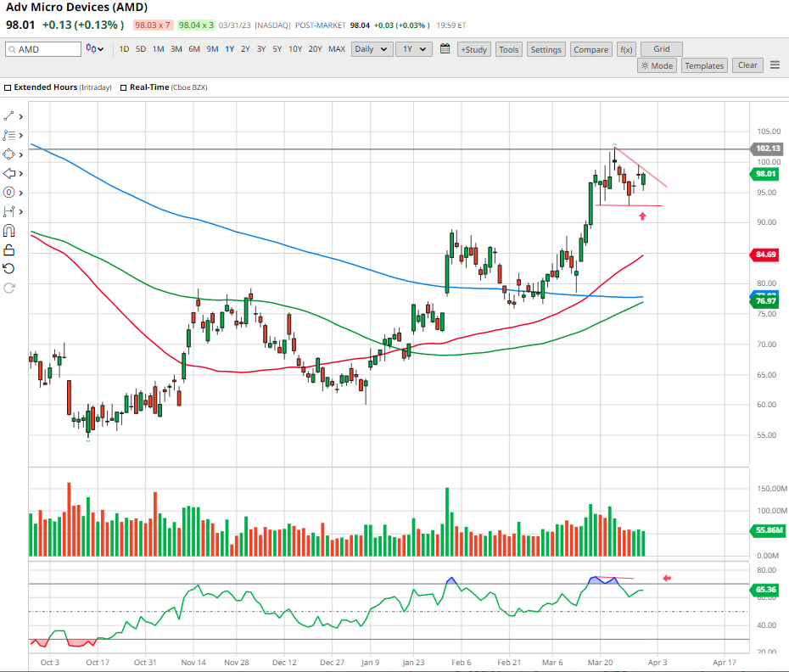789x672 pixels.
Task: Select the arrow marker tool icon
Action: pos(8,174)
